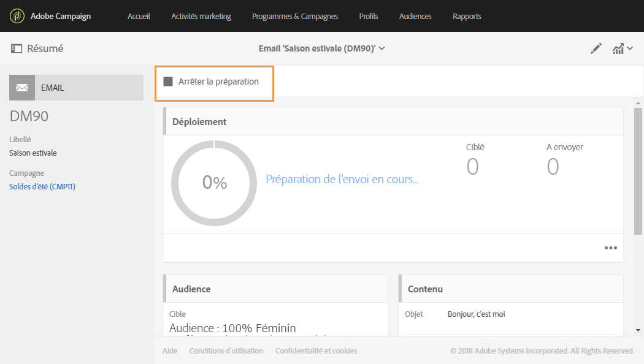Click the Cible label in Audience
644x364 pixels.
177,314
